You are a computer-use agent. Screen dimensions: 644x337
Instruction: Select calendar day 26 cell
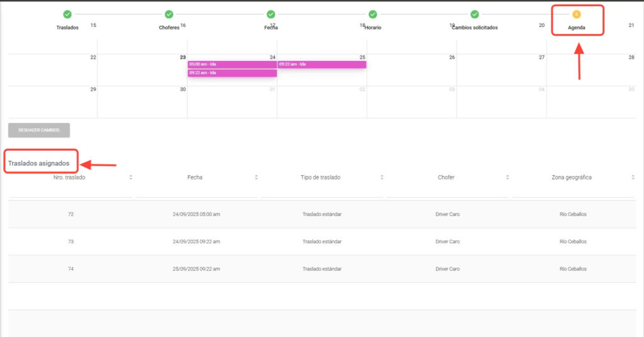click(x=412, y=70)
